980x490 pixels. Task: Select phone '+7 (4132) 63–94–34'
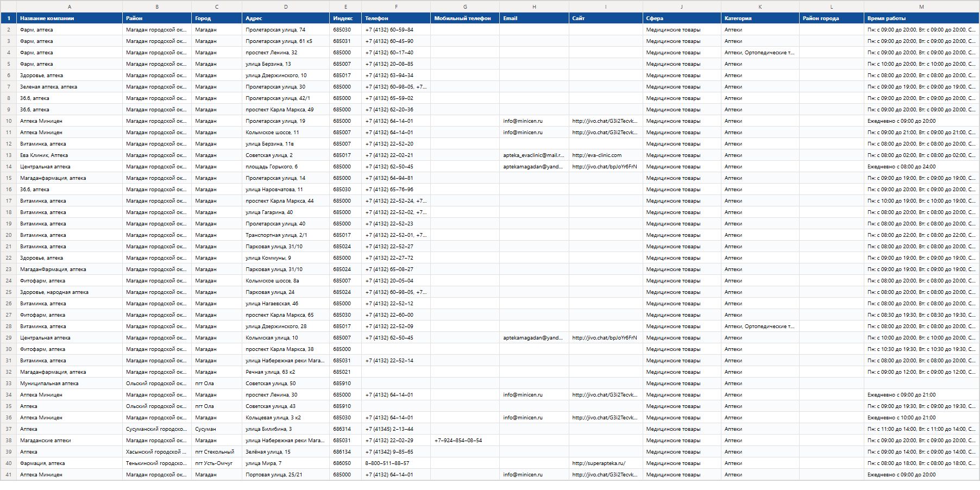pos(396,76)
